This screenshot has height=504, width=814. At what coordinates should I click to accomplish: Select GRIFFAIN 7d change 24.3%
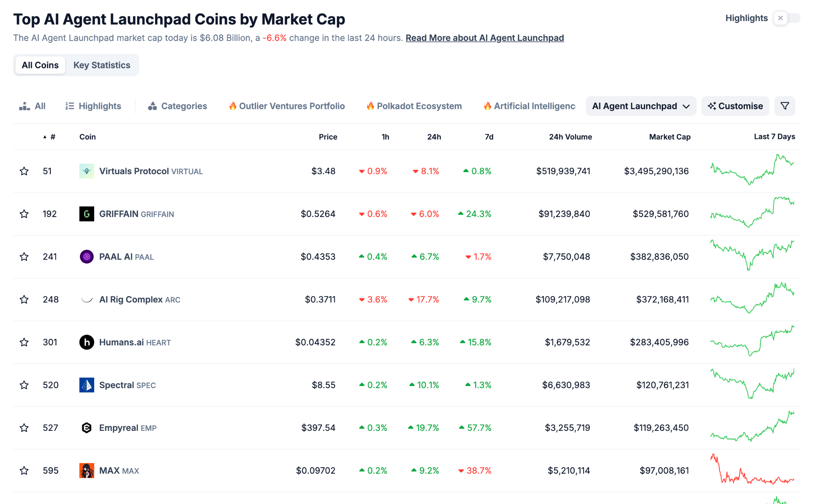[475, 214]
